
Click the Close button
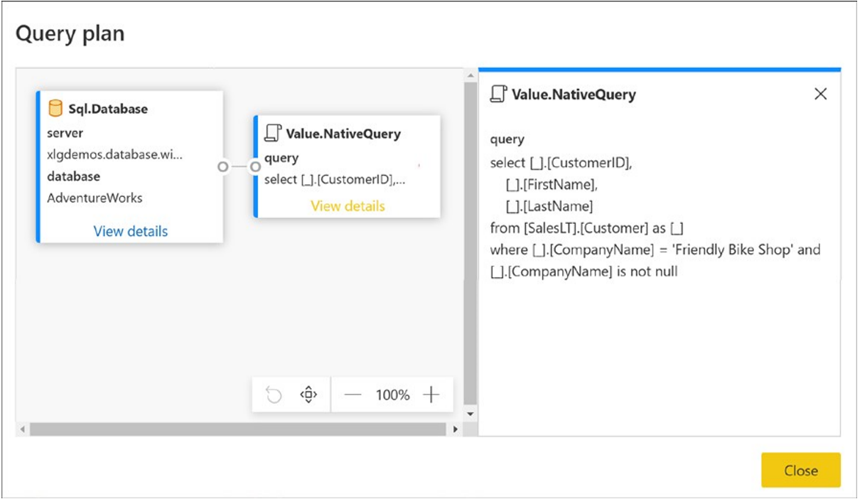tap(801, 471)
